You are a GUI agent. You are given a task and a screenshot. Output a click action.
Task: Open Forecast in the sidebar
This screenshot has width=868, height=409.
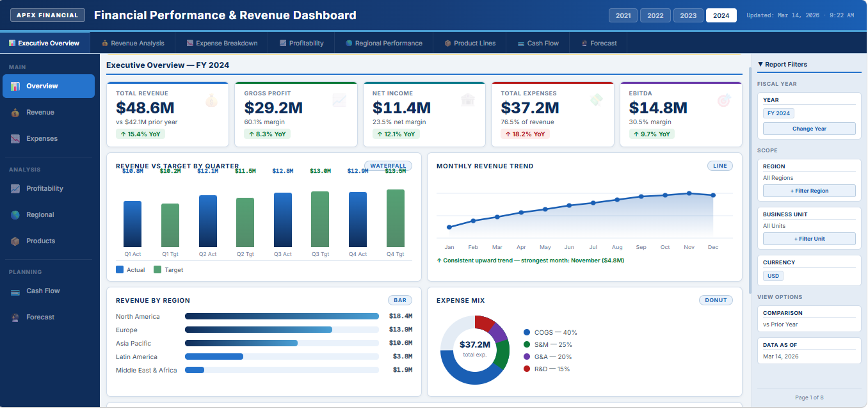49,317
